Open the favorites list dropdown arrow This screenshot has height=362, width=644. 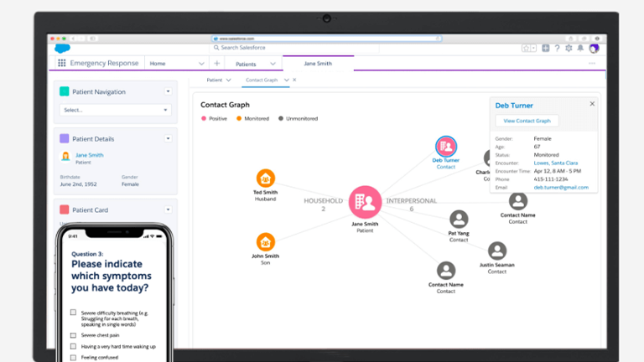click(533, 48)
